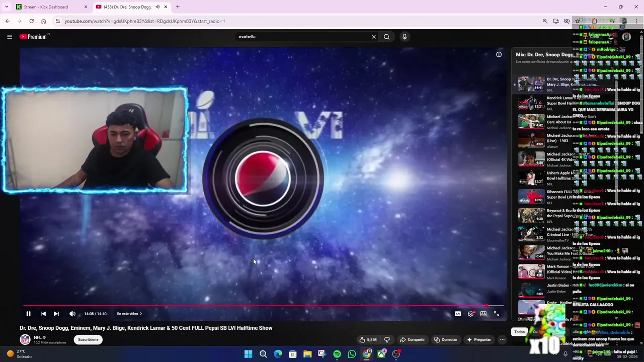Open the NFL channel name link
Screen dimensions: 644x362
[x=37, y=338]
